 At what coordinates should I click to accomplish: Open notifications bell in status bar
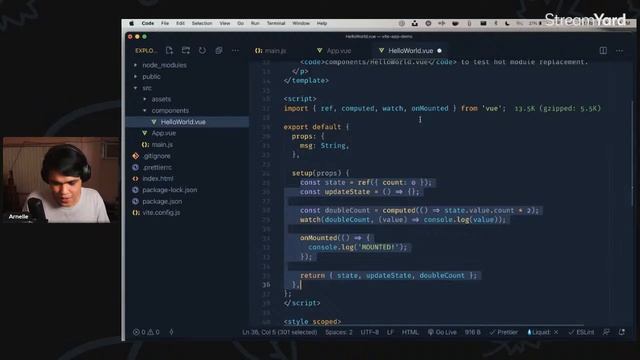[x=622, y=332]
